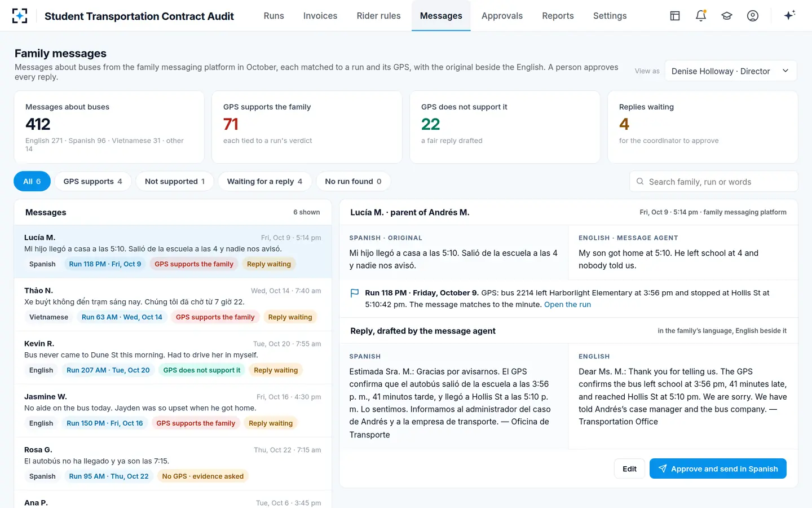Open the View as role dropdown
812x508 pixels.
(x=731, y=71)
